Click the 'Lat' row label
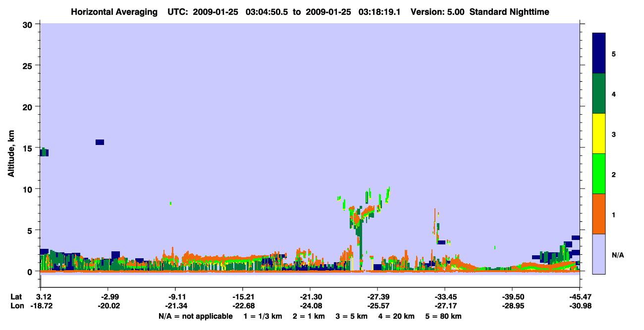The image size is (644, 330). pyautogui.click(x=16, y=297)
